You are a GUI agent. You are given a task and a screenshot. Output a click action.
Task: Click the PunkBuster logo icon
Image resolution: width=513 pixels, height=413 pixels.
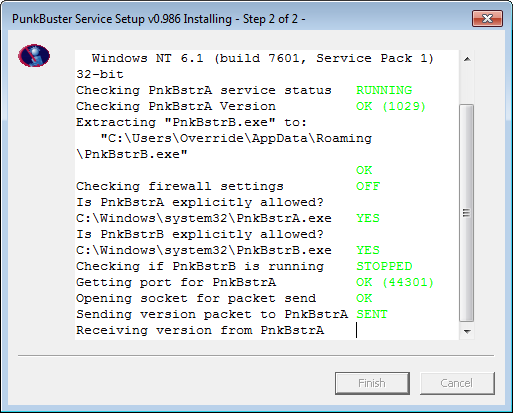(x=34, y=56)
